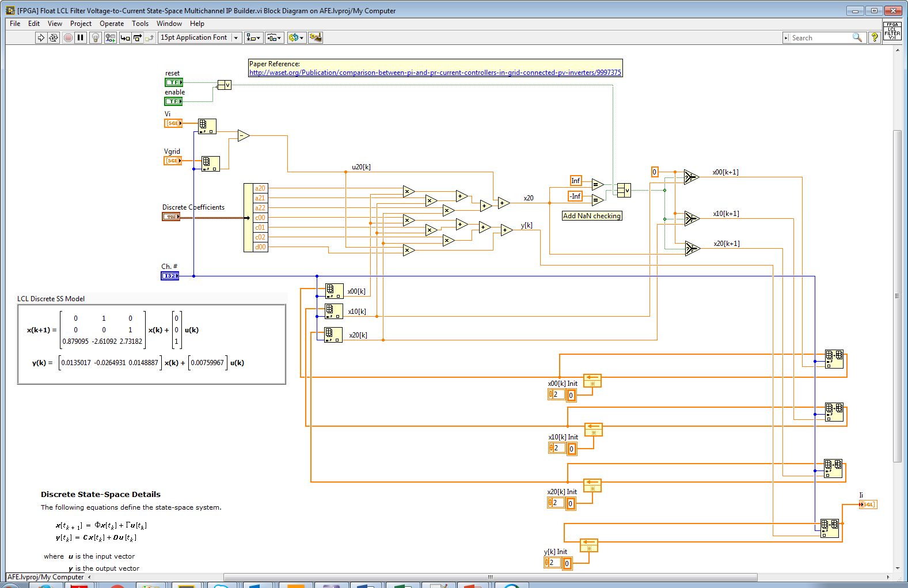Click the Index Array node next to Vi
Viewport: 908px width, 588px height.
pyautogui.click(x=207, y=126)
